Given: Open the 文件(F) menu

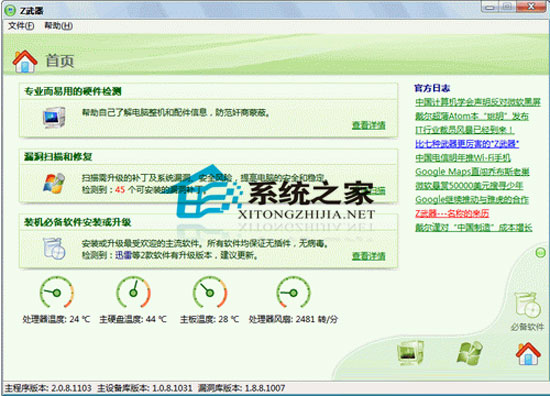Looking at the screenshot, I should pyautogui.click(x=21, y=26).
